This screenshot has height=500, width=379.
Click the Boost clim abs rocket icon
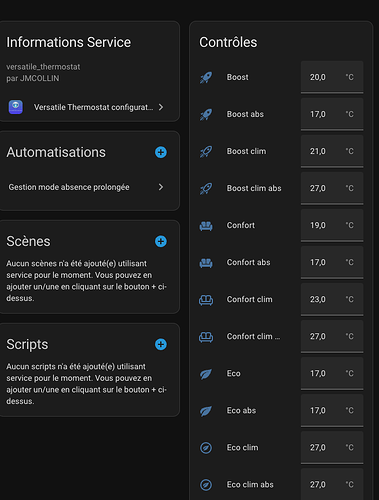point(206,188)
